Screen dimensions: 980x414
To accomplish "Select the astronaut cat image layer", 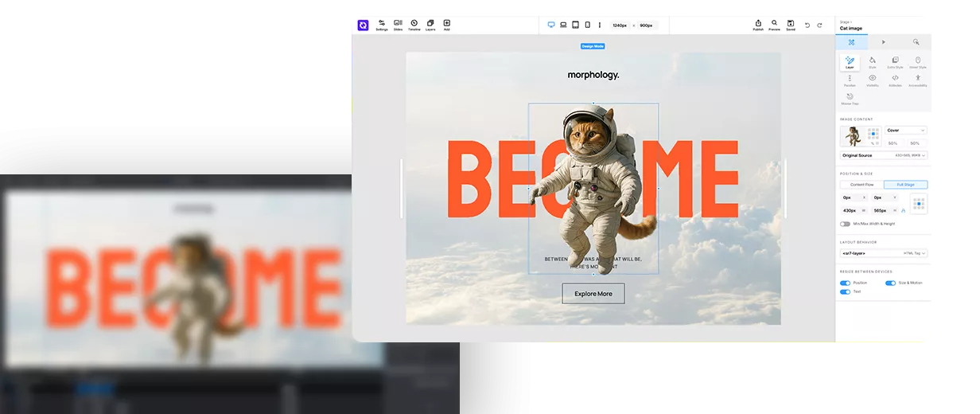I will 593,188.
